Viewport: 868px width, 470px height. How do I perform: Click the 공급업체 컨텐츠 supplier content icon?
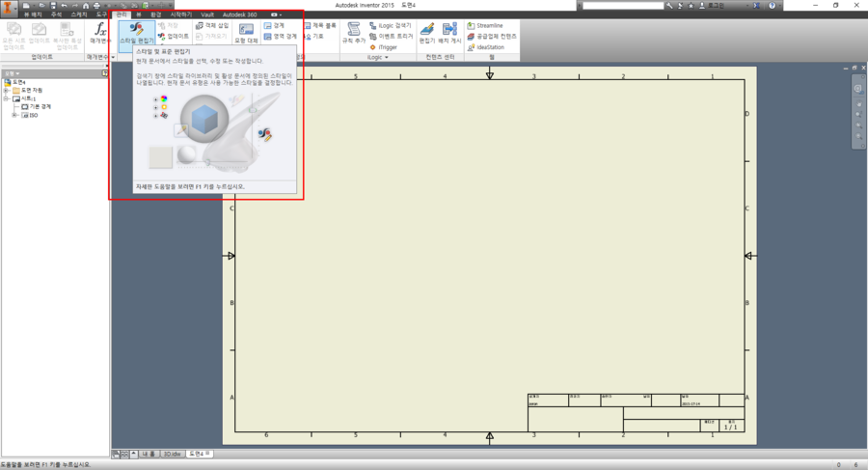[x=496, y=36]
